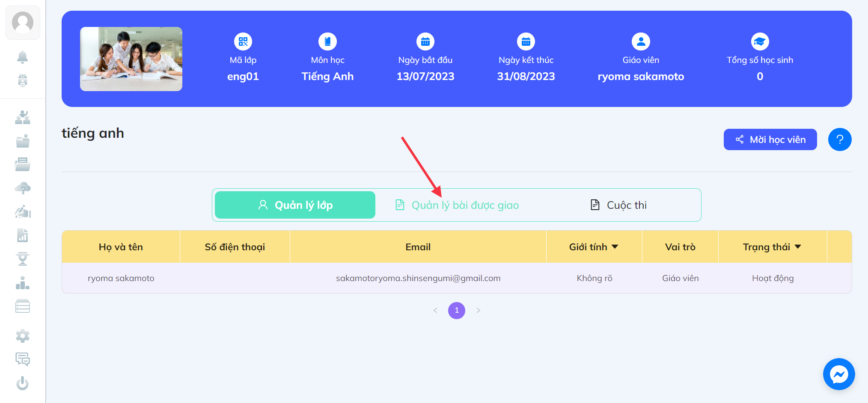868x403 pixels.
Task: Click the name ryoma sakamoto in table row
Action: [121, 278]
